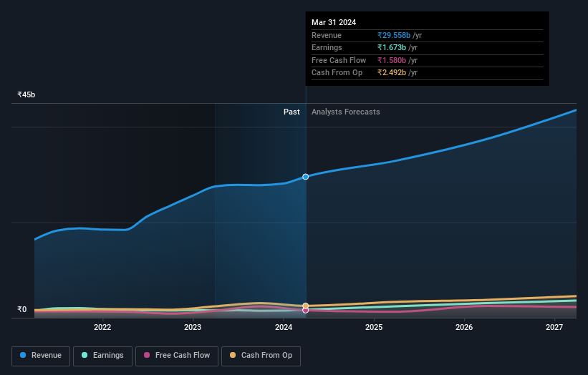The image size is (588, 375).
Task: Click the ₹29.558b revenue value
Action: point(394,35)
